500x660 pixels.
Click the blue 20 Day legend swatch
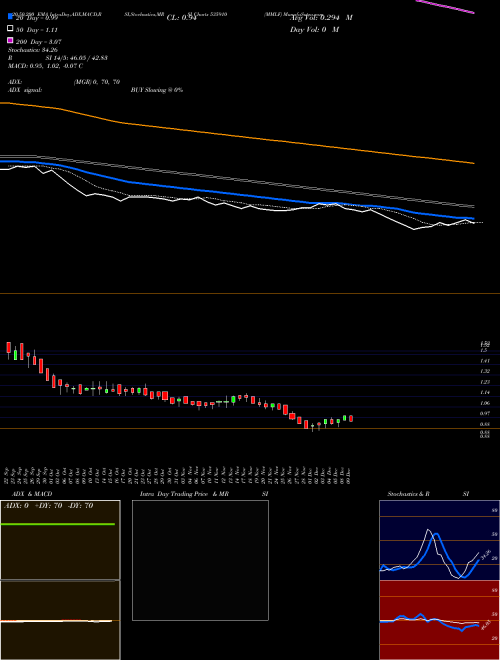coord(10,17)
